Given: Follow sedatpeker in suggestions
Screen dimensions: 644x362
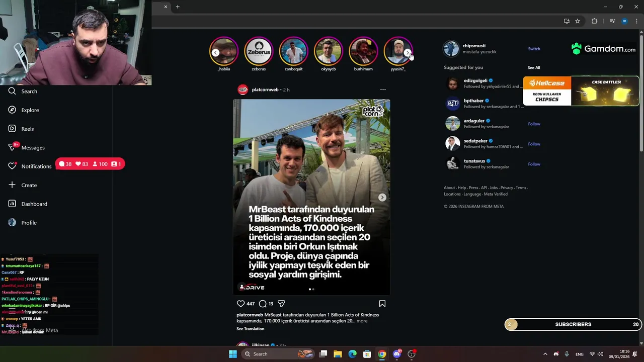Looking at the screenshot, I should point(534,144).
